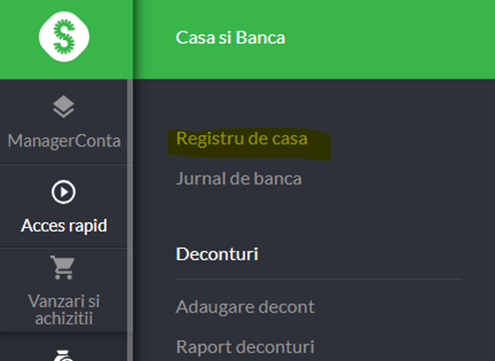Click the Casa si Banca header title
The height and width of the screenshot is (361, 495).
pos(230,37)
